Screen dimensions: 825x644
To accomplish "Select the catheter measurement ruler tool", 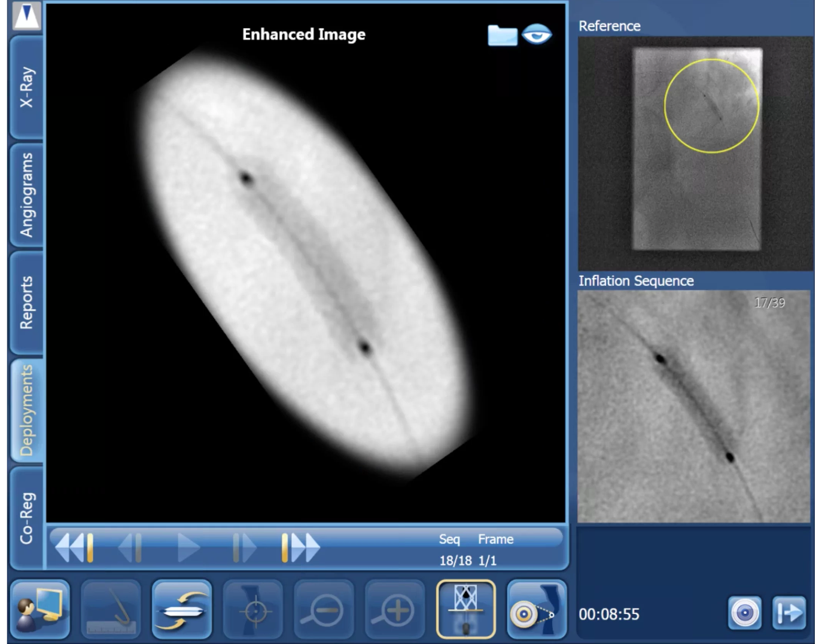I will coord(111,609).
